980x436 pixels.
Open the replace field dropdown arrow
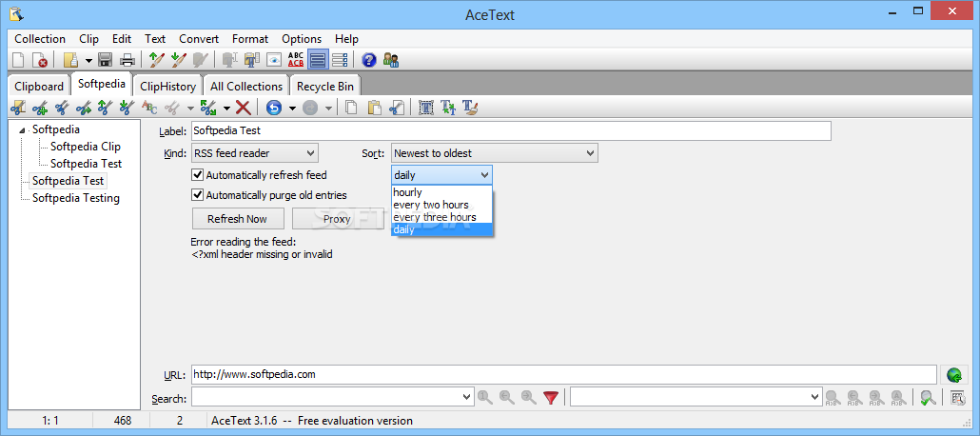[815, 397]
